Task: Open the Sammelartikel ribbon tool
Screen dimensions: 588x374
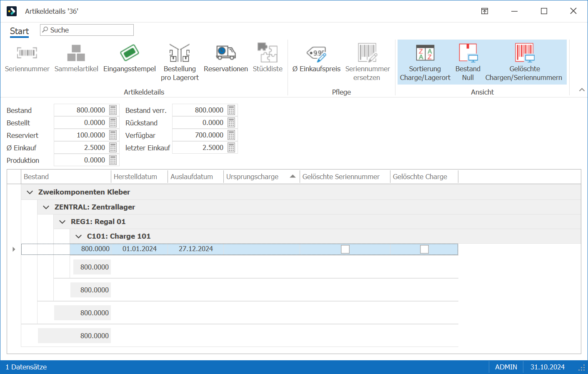Action: click(x=76, y=58)
